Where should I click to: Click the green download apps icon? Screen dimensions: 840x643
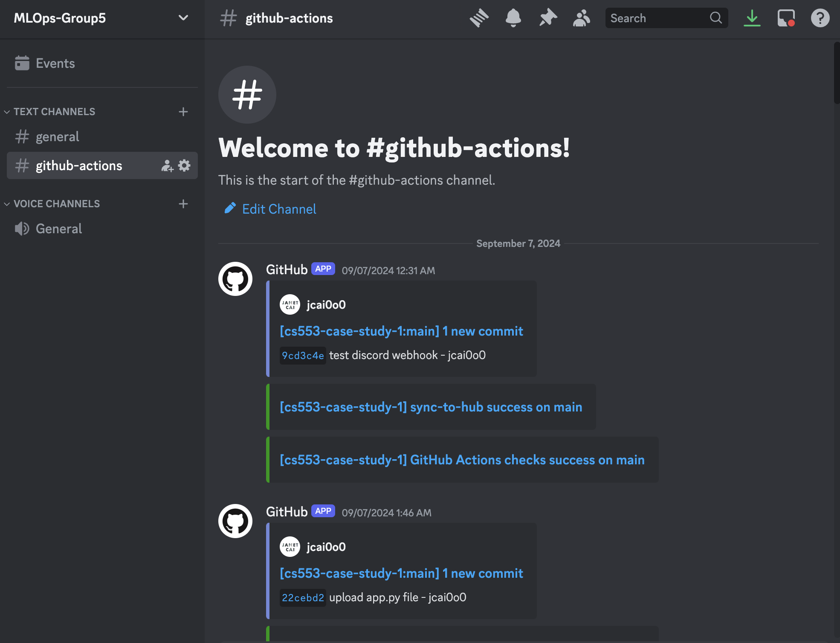coord(752,18)
